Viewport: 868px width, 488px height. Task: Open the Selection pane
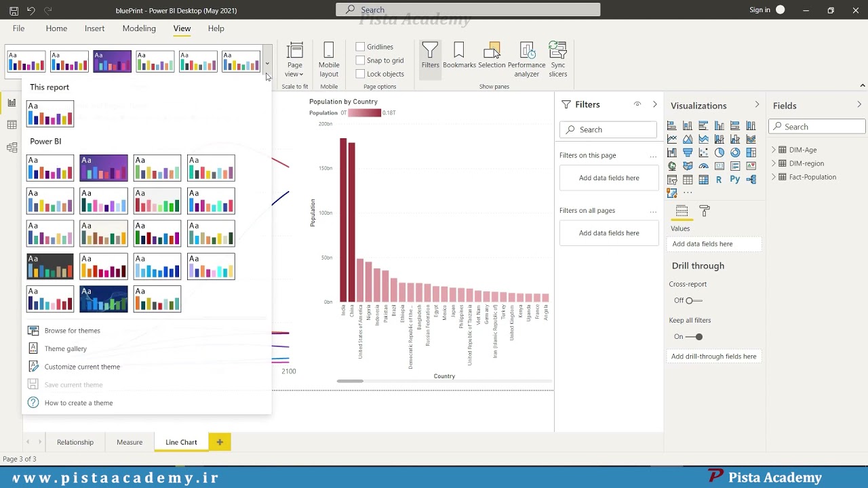[492, 56]
